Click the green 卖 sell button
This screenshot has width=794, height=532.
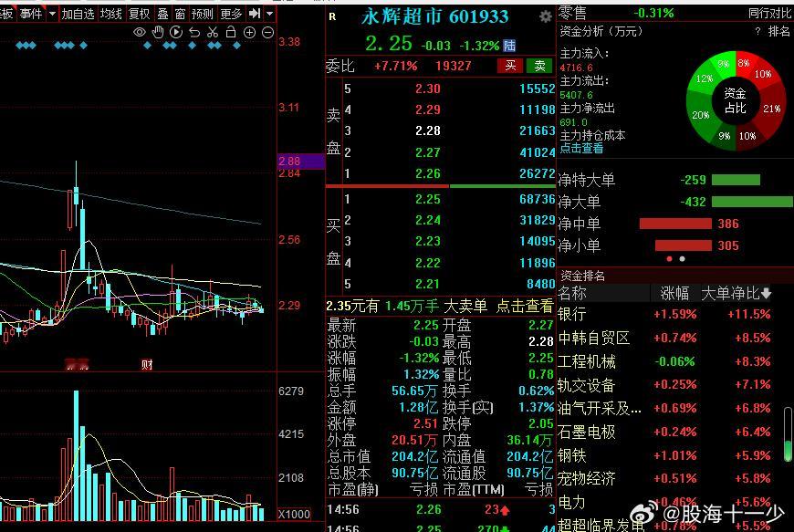click(x=539, y=66)
